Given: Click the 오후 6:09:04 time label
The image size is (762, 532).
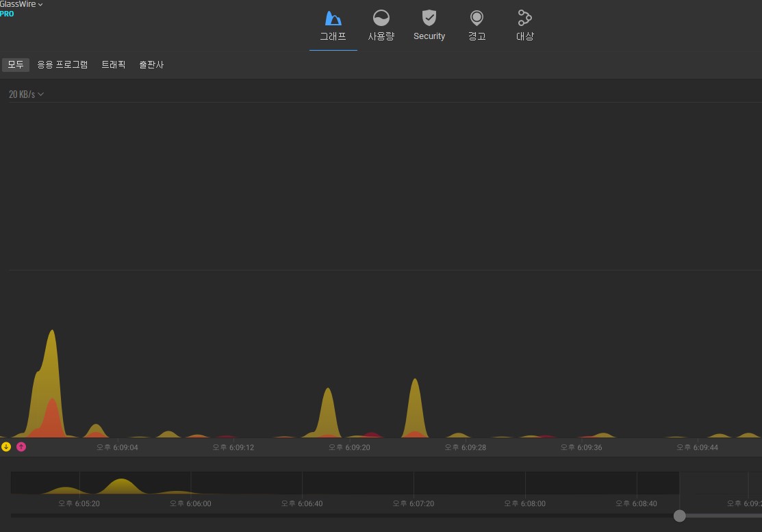Looking at the screenshot, I should pyautogui.click(x=117, y=448).
